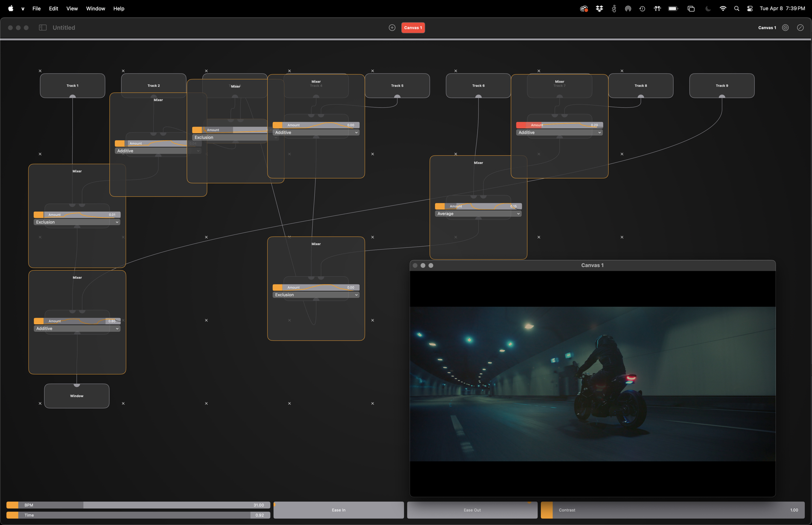Open the Window menu
This screenshot has width=812, height=525.
95,9
